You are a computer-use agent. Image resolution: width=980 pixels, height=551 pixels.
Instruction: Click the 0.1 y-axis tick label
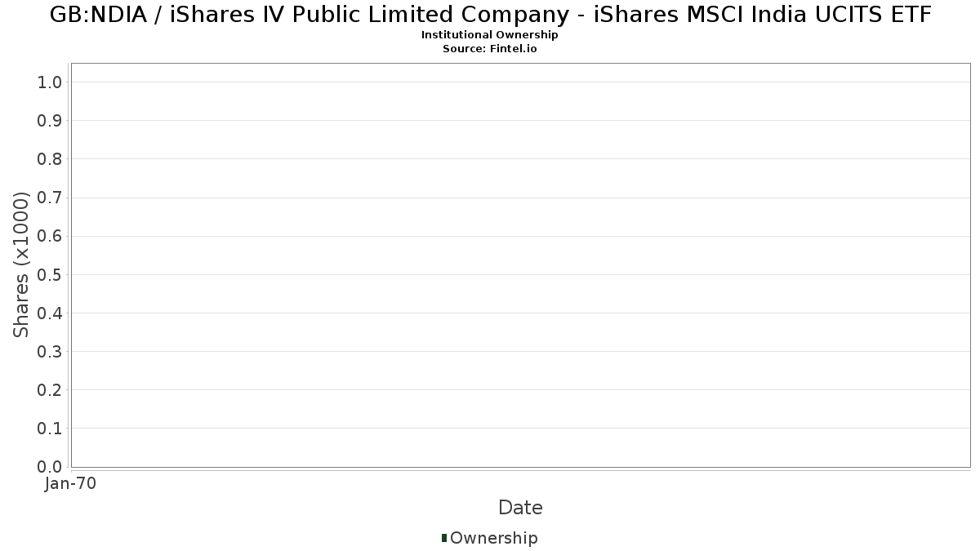pos(50,429)
